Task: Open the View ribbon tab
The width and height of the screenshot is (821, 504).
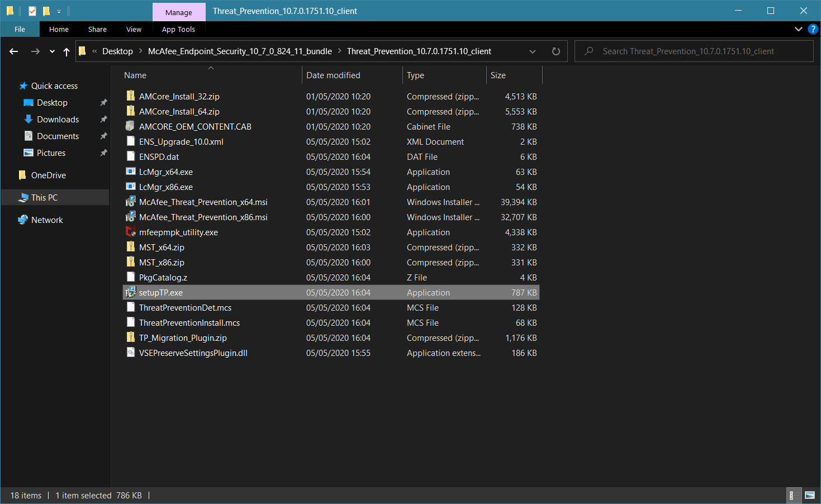Action: [134, 30]
